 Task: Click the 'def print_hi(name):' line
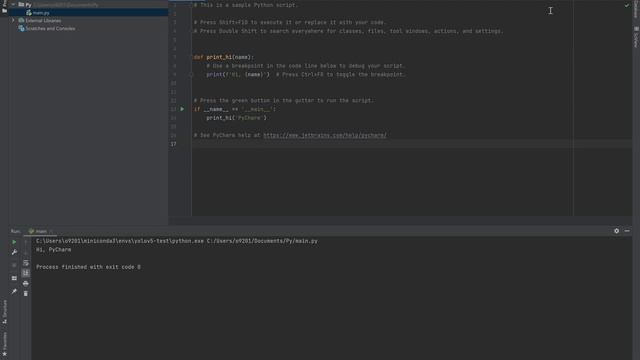coord(224,57)
